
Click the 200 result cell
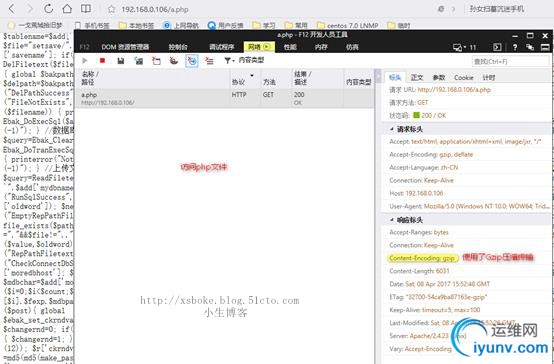pyautogui.click(x=299, y=95)
